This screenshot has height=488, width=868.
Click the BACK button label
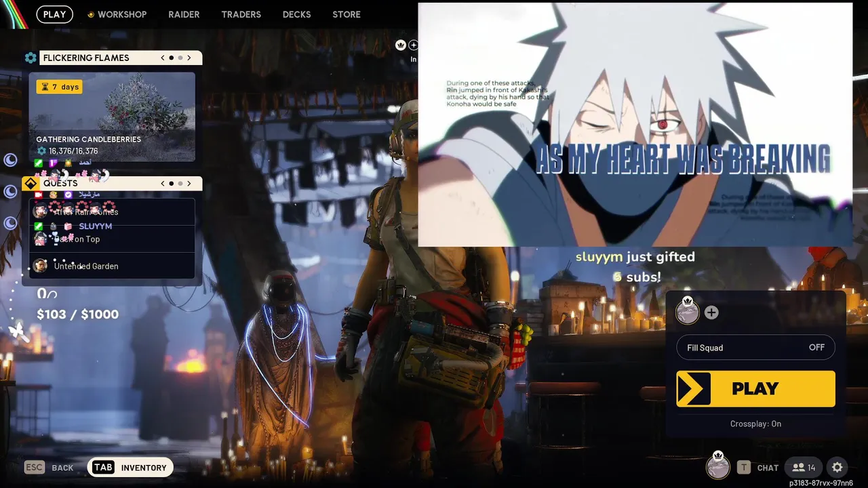[x=62, y=468]
